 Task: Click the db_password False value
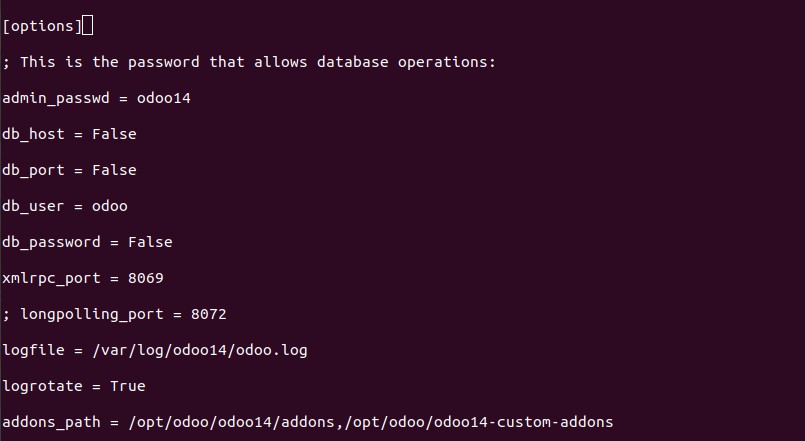pos(150,242)
